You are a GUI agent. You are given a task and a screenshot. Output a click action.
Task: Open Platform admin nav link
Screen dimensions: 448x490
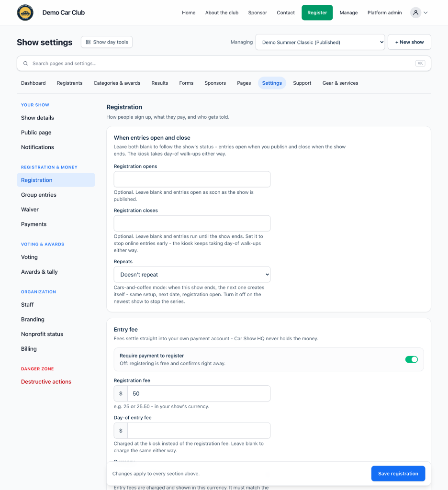[x=384, y=12]
